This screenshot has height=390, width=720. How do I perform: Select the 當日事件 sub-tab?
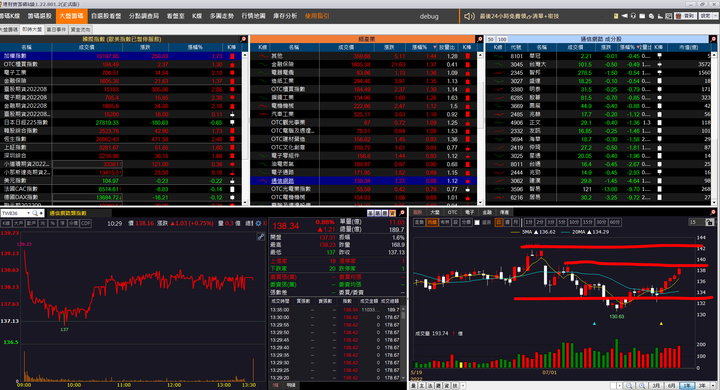56,29
